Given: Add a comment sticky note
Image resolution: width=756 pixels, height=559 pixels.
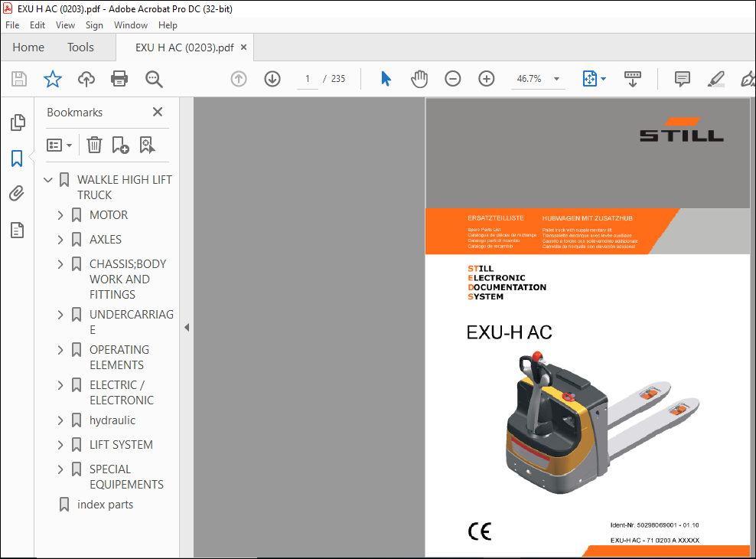Looking at the screenshot, I should (x=683, y=79).
